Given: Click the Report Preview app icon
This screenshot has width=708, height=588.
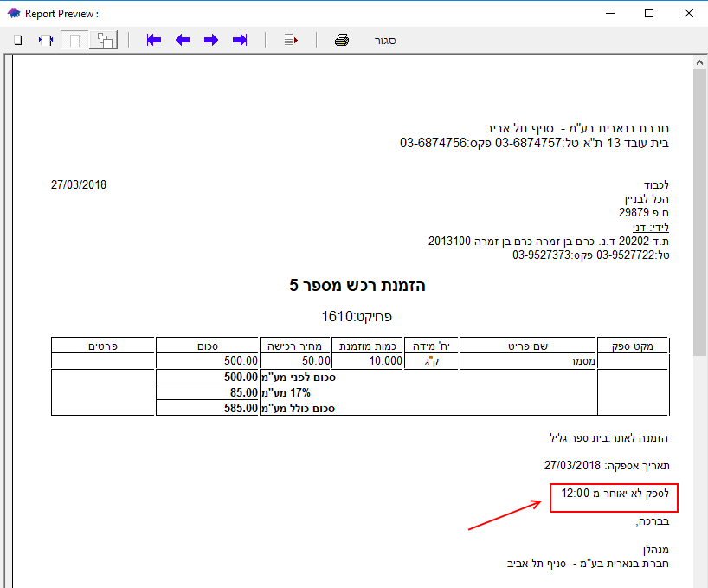Looking at the screenshot, I should (14, 14).
